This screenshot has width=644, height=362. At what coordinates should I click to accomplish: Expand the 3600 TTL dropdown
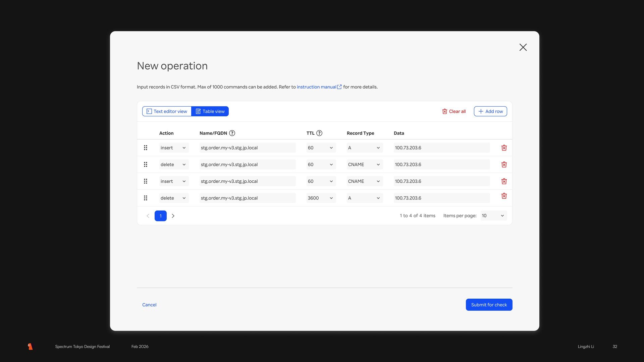[321, 198]
